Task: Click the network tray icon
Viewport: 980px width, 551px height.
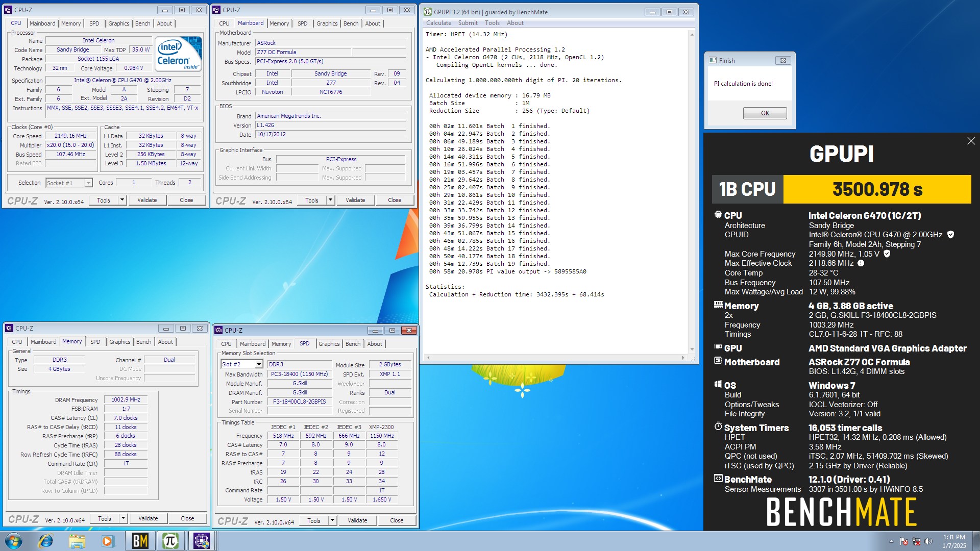Action: coord(916,541)
